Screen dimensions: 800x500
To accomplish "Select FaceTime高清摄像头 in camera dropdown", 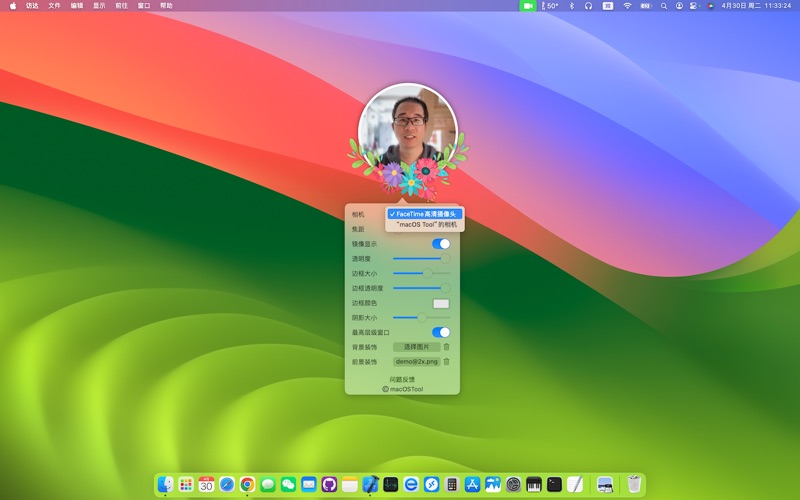I will tap(425, 214).
